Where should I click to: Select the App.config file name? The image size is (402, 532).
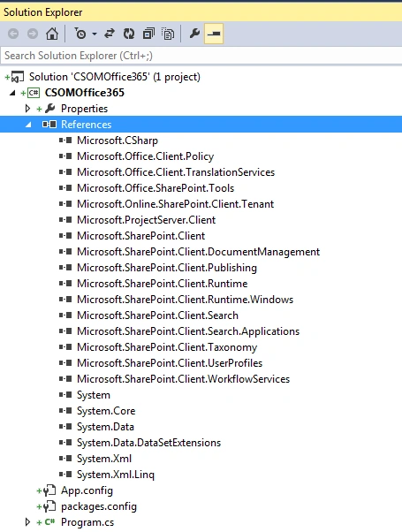pos(87,490)
